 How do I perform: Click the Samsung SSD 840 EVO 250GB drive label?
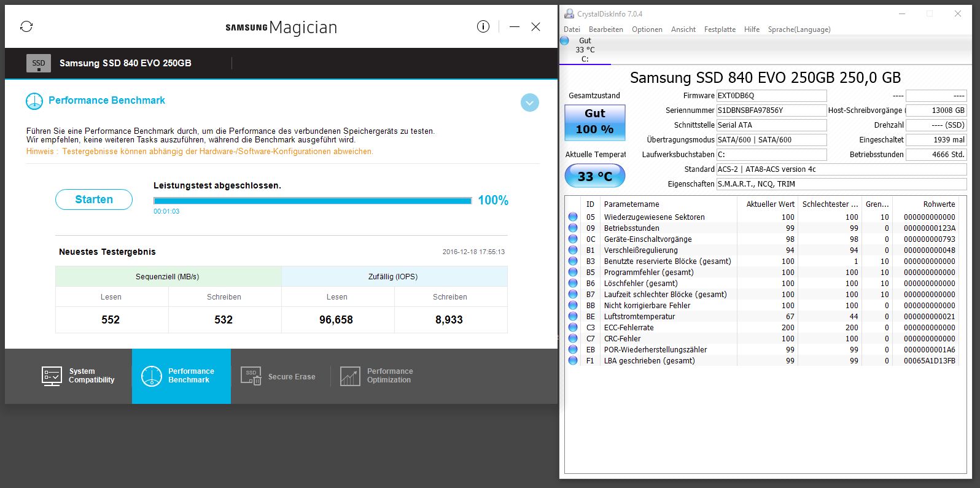point(125,63)
